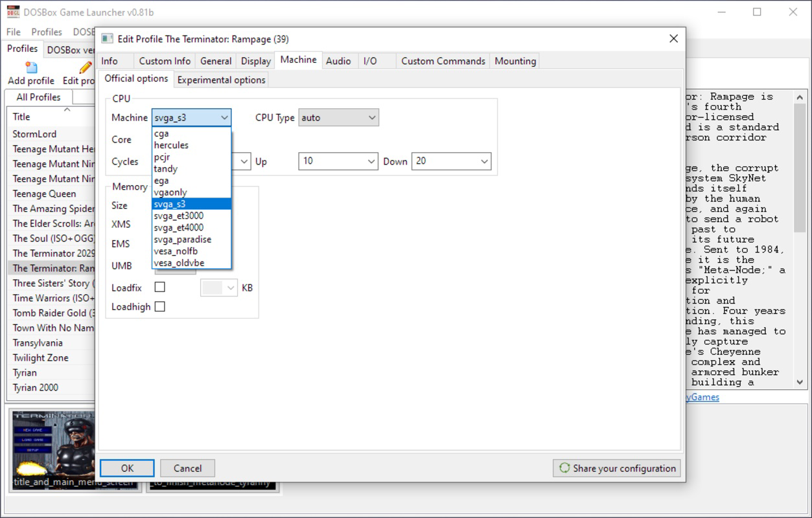Switch to the Display tab
The image size is (812, 518).
coord(256,61)
